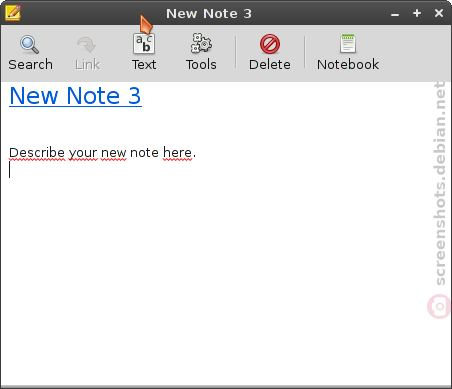Open the Text formatting menu
The image size is (452, 389).
tap(144, 53)
